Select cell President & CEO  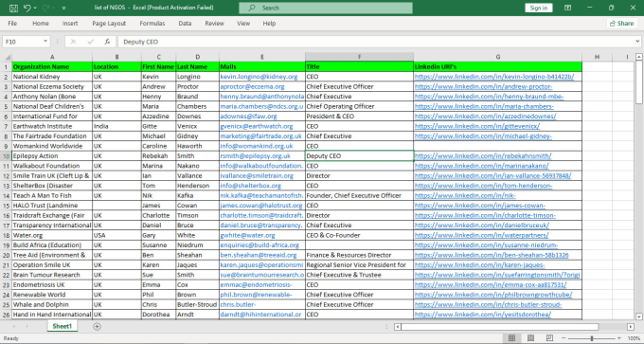pyautogui.click(x=359, y=117)
